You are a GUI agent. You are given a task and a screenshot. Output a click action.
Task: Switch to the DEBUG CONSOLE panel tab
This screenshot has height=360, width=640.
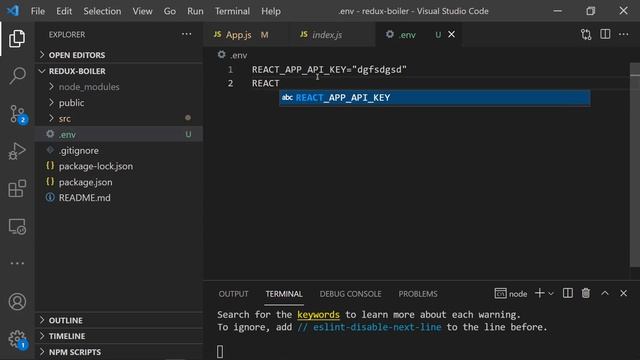pyautogui.click(x=350, y=294)
